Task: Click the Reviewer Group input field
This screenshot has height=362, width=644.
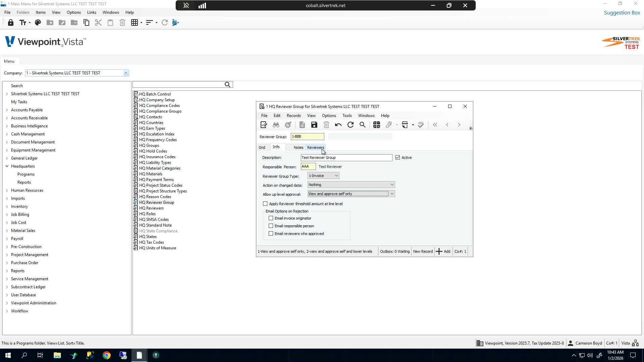Action: [308, 137]
